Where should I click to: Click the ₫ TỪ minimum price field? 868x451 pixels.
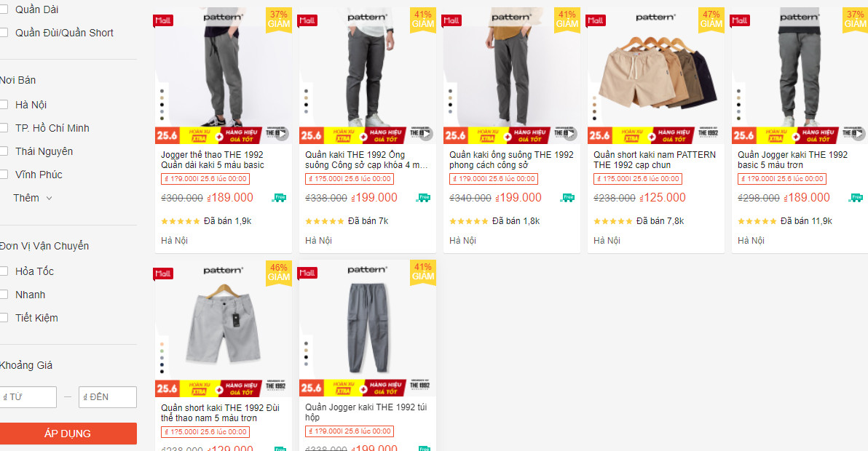click(28, 397)
